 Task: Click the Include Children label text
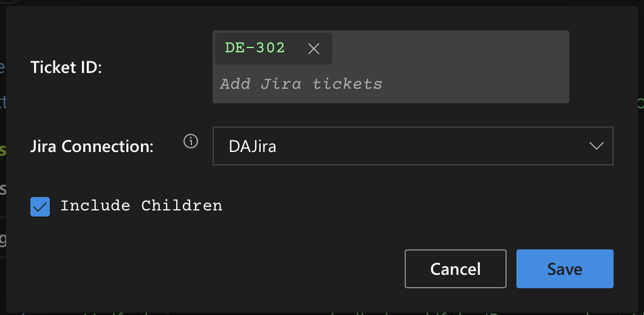(x=141, y=206)
